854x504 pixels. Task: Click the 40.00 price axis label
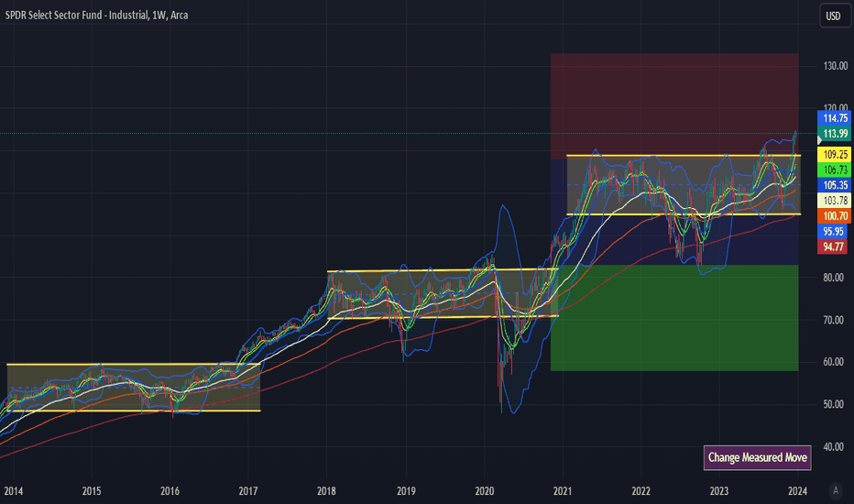point(835,447)
